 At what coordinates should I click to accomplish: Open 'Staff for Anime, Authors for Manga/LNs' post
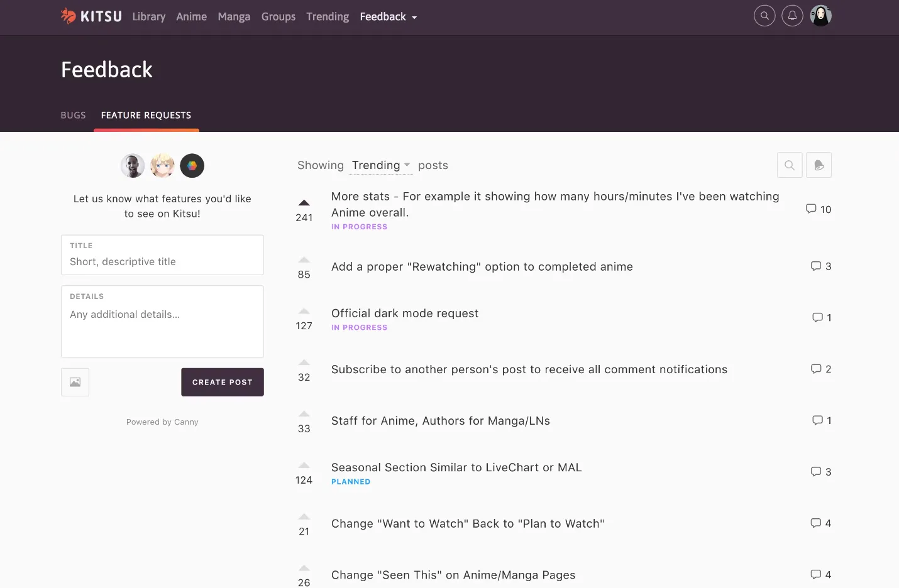point(441,421)
